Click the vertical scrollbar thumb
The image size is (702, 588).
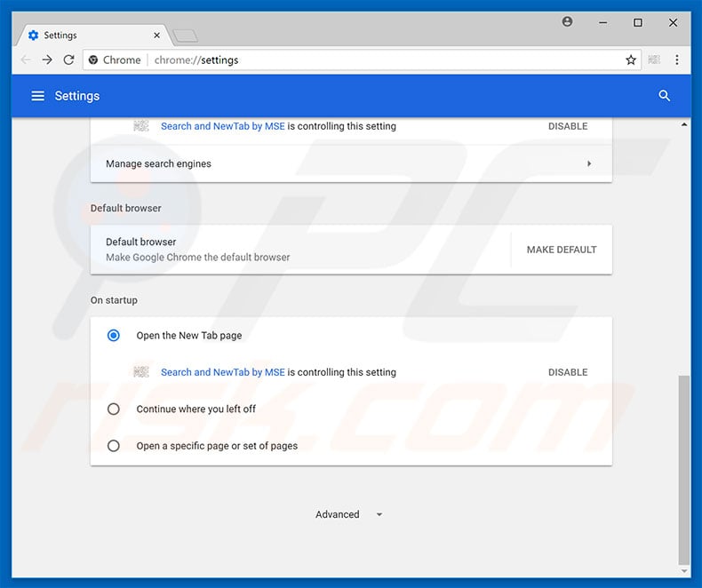coord(683,470)
